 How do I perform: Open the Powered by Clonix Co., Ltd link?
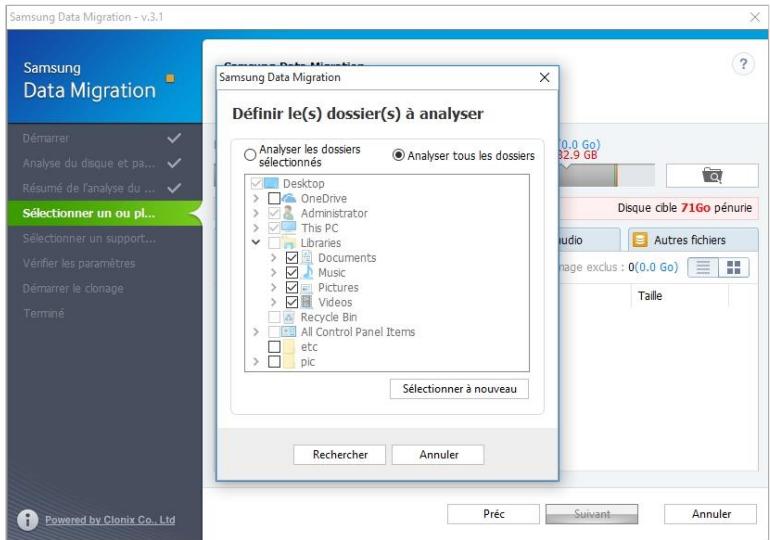[110, 520]
